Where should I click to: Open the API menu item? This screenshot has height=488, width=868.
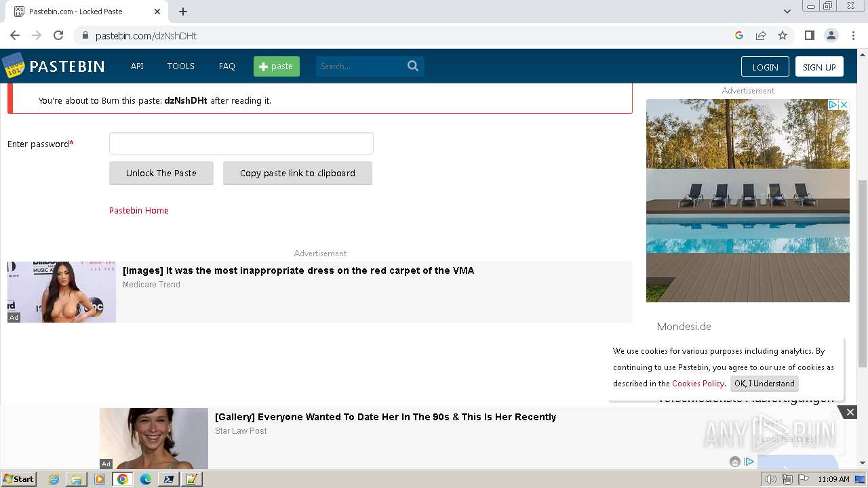(137, 66)
